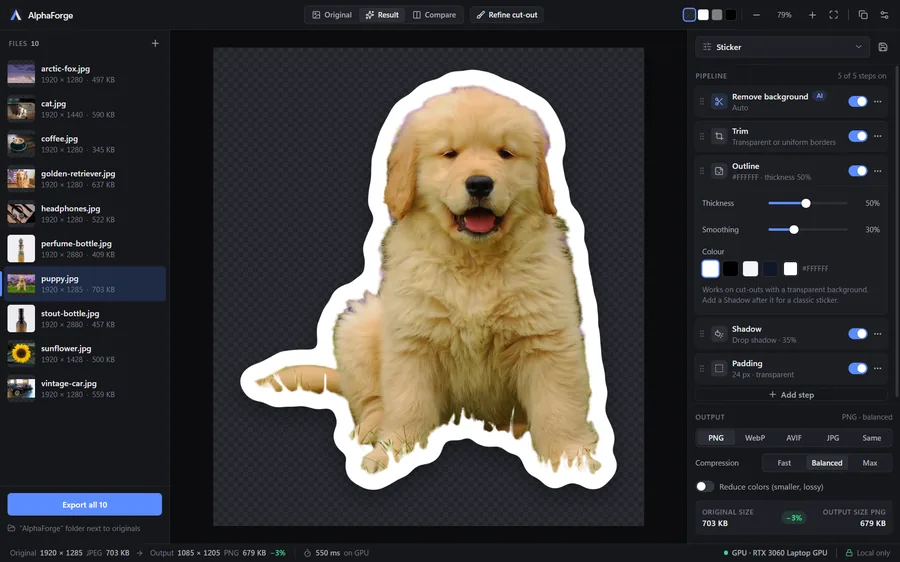Open more options for Outline step

click(878, 171)
